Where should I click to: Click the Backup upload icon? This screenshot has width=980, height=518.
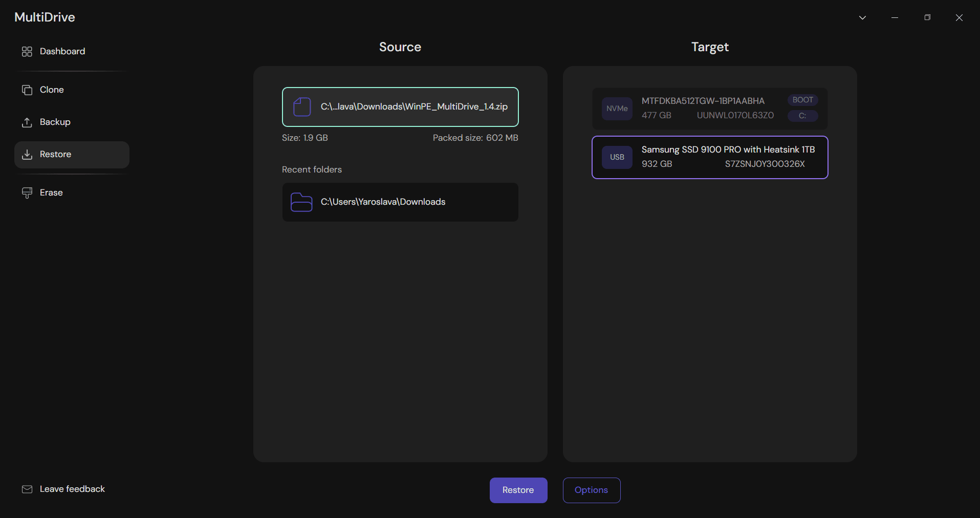(27, 122)
